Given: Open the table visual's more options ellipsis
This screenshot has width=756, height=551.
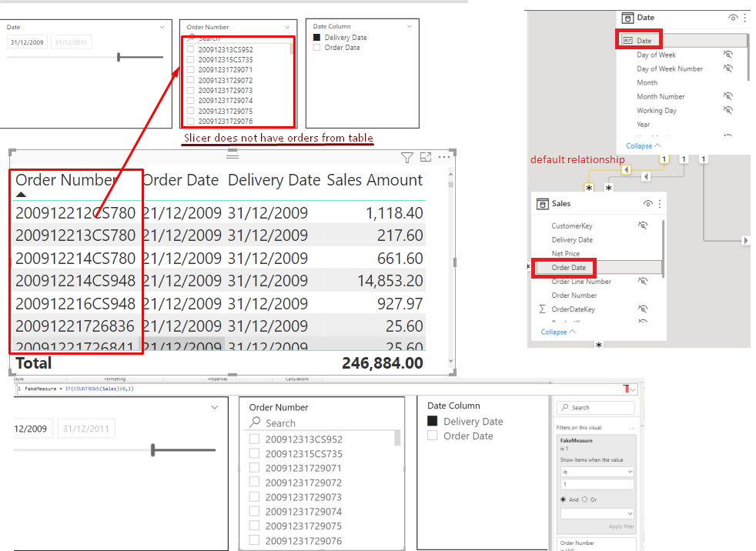Looking at the screenshot, I should pyautogui.click(x=444, y=157).
